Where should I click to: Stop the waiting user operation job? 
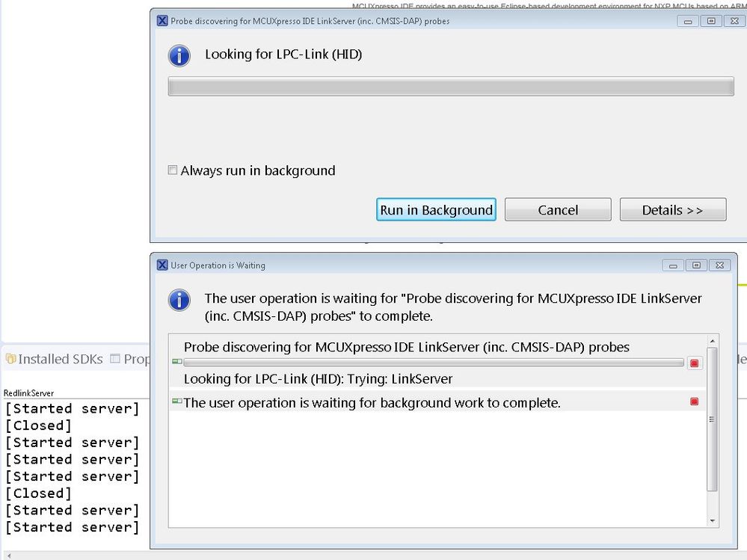694,402
